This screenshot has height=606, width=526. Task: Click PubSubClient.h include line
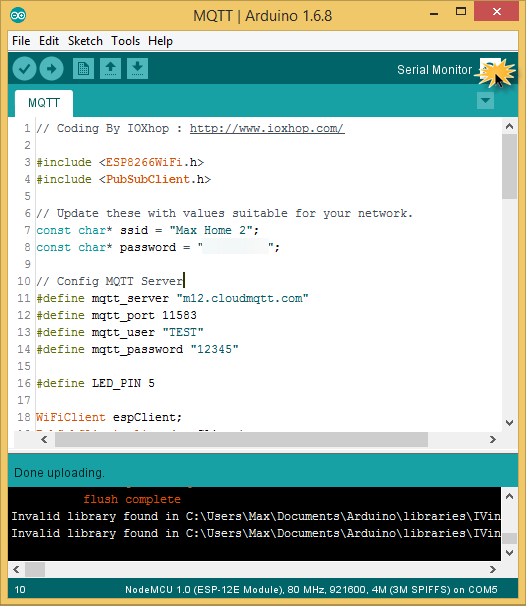[123, 179]
